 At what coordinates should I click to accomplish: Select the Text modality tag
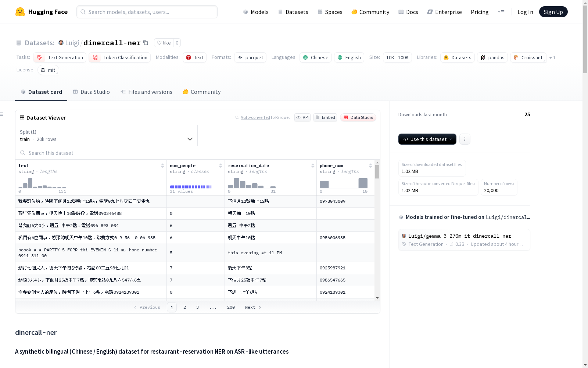tap(195, 57)
